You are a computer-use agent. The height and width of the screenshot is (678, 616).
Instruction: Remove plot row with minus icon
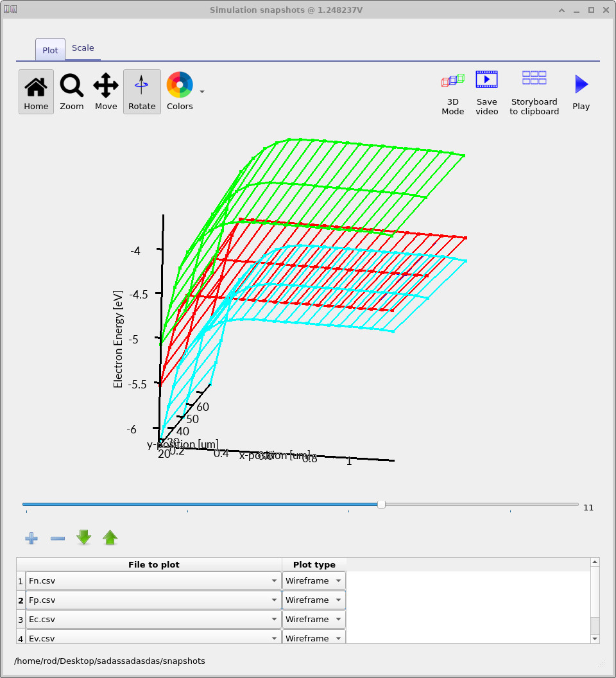pos(58,538)
